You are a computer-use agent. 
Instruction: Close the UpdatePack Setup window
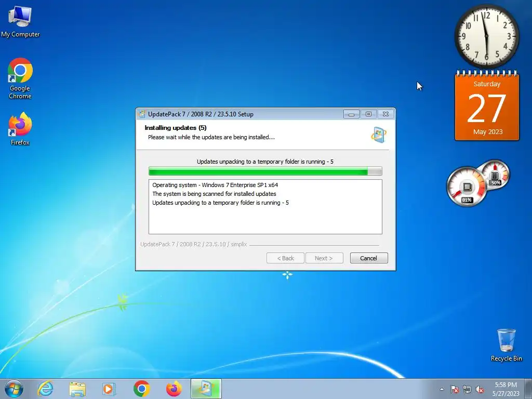386,114
